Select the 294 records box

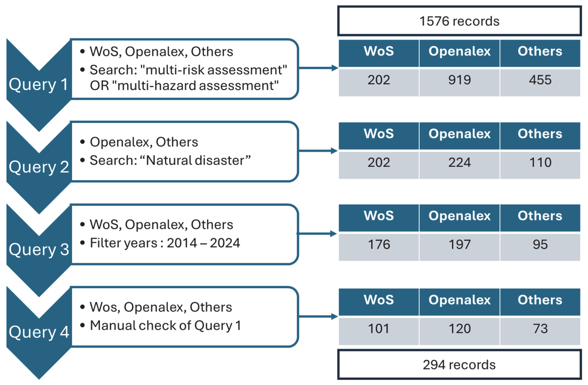pyautogui.click(x=459, y=365)
